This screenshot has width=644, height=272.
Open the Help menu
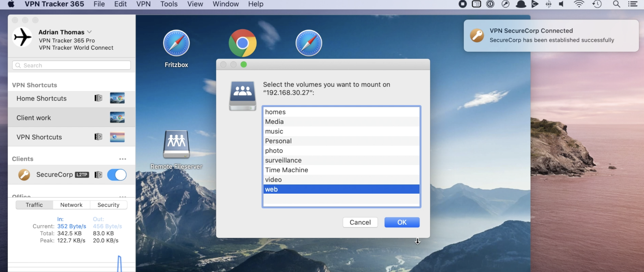point(255,4)
